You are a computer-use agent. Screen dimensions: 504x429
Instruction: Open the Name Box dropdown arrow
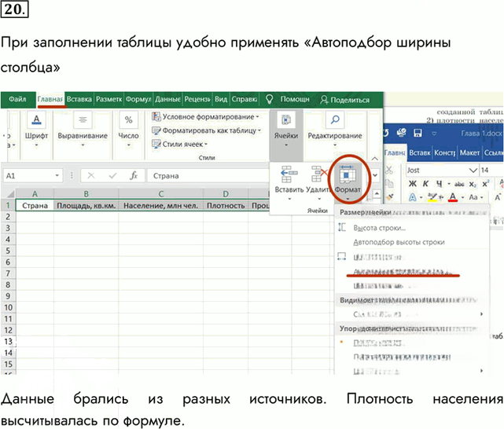coord(57,176)
